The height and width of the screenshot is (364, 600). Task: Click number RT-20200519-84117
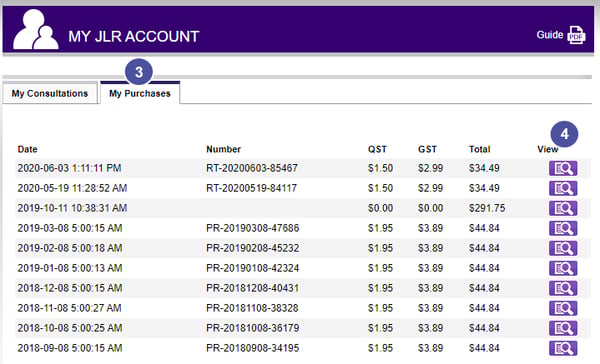click(251, 188)
